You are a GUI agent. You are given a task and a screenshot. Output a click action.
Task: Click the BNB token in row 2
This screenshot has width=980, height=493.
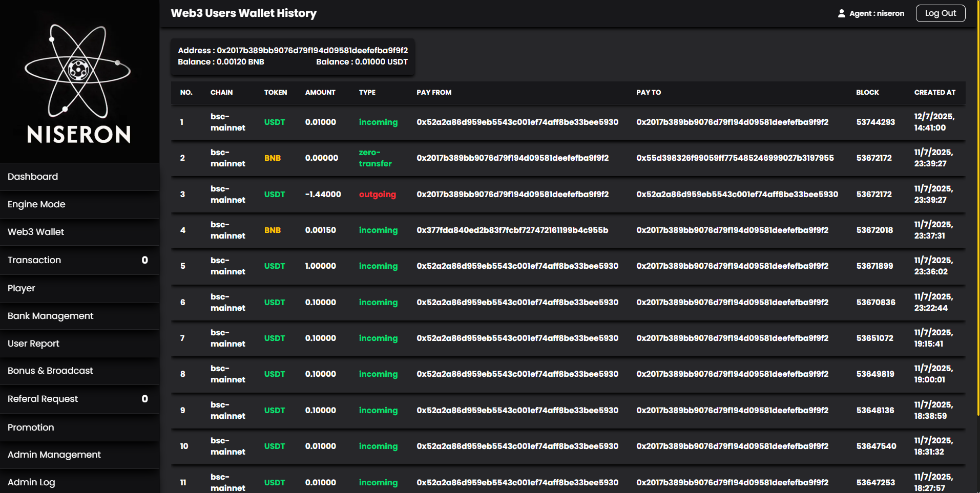point(272,158)
